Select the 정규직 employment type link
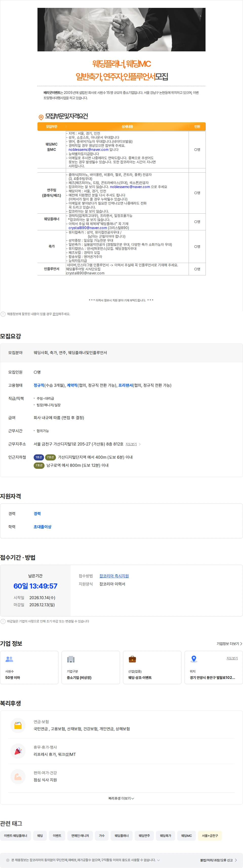 click(x=39, y=385)
